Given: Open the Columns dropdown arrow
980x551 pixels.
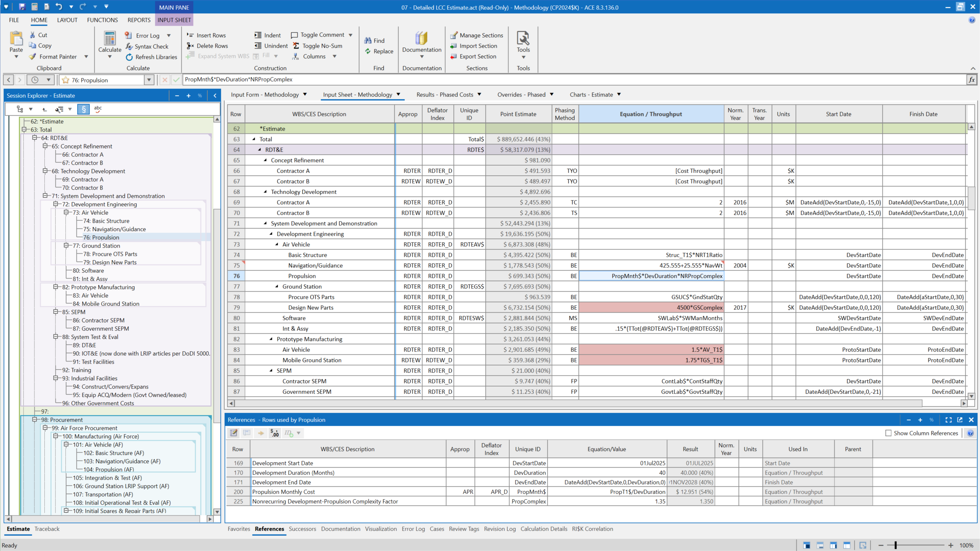Looking at the screenshot, I should point(334,56).
